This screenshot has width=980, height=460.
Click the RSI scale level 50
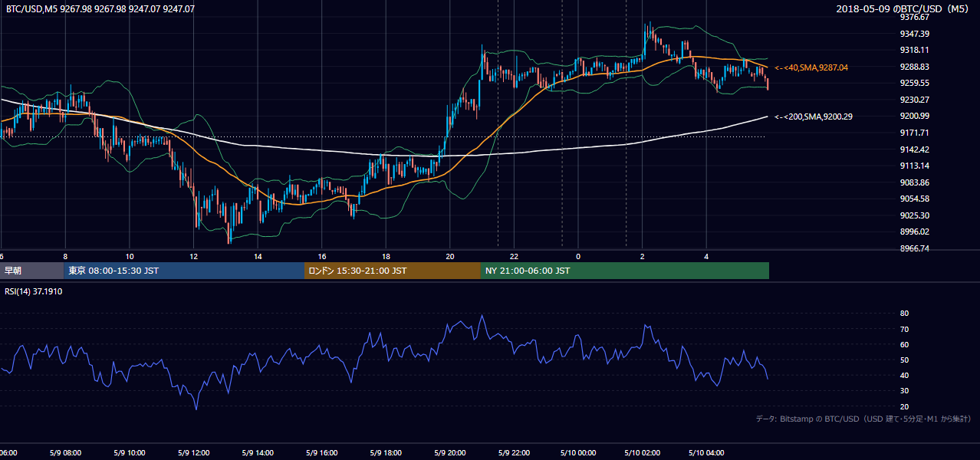coord(904,360)
